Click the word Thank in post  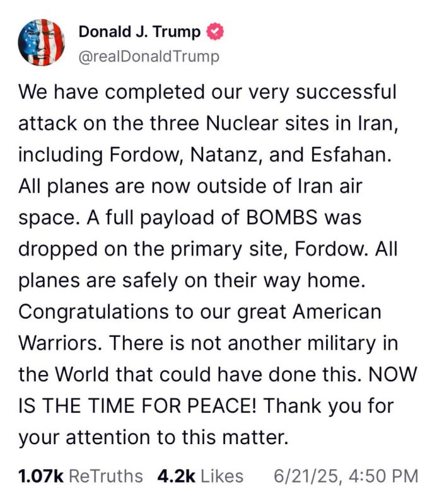click(x=293, y=406)
